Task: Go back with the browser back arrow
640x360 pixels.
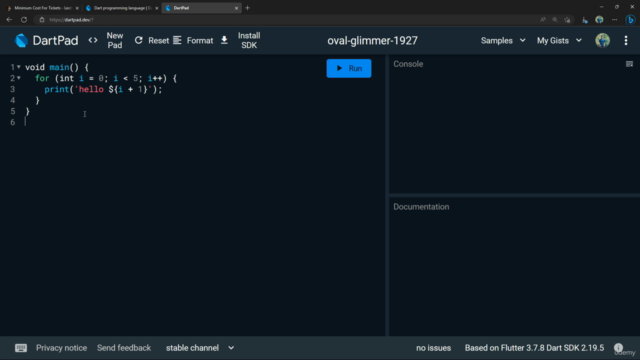Action: pos(9,20)
